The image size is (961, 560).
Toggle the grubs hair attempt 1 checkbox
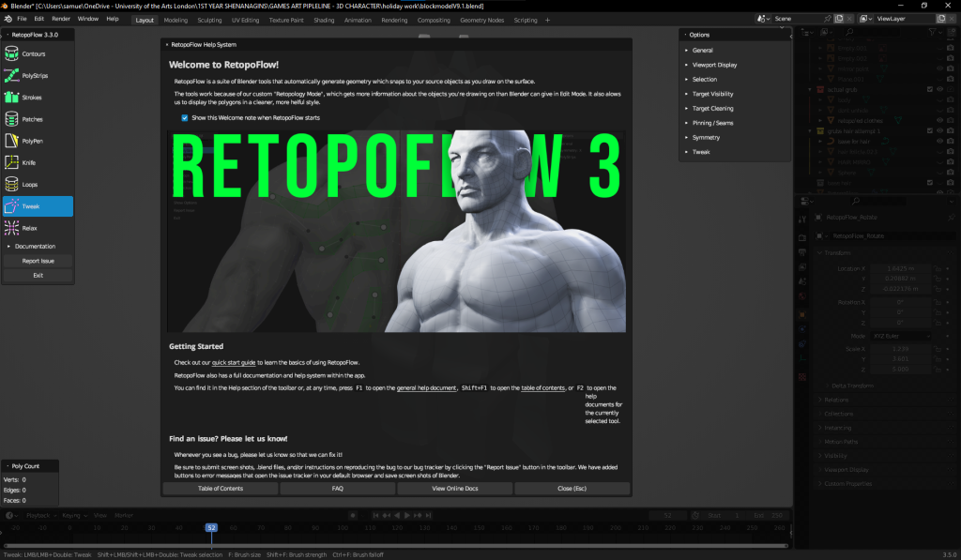(930, 131)
